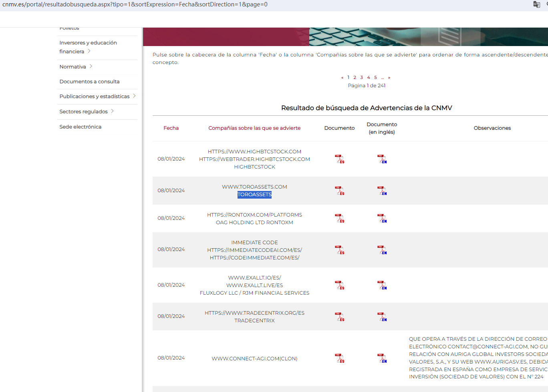
Task: Open English PDF for CONNECT-AGI clone warning
Action: (x=382, y=358)
